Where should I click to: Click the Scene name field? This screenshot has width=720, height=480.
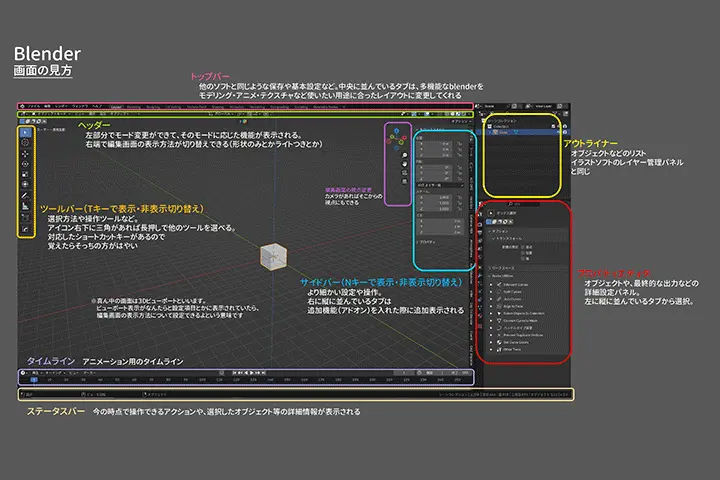[495, 106]
